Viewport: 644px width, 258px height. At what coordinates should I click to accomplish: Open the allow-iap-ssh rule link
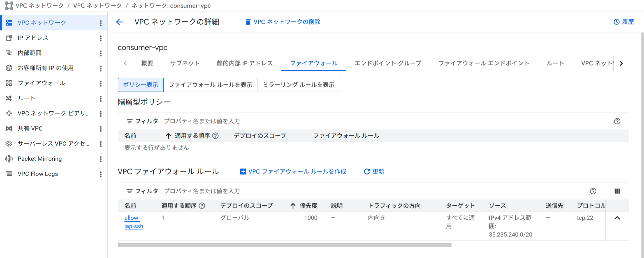pos(134,222)
